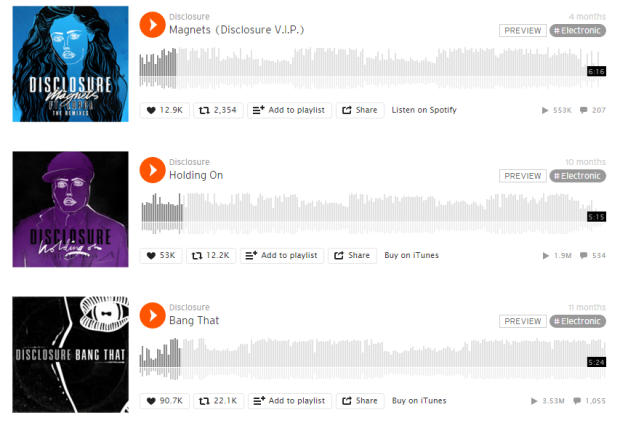620x431 pixels.
Task: Seek in the Holding On waveform
Action: coord(372,214)
